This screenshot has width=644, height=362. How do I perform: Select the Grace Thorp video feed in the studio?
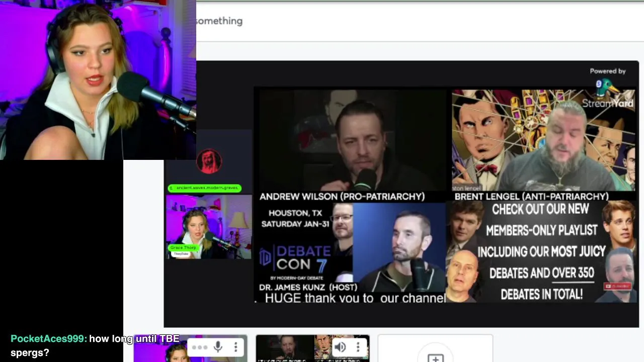tap(209, 226)
